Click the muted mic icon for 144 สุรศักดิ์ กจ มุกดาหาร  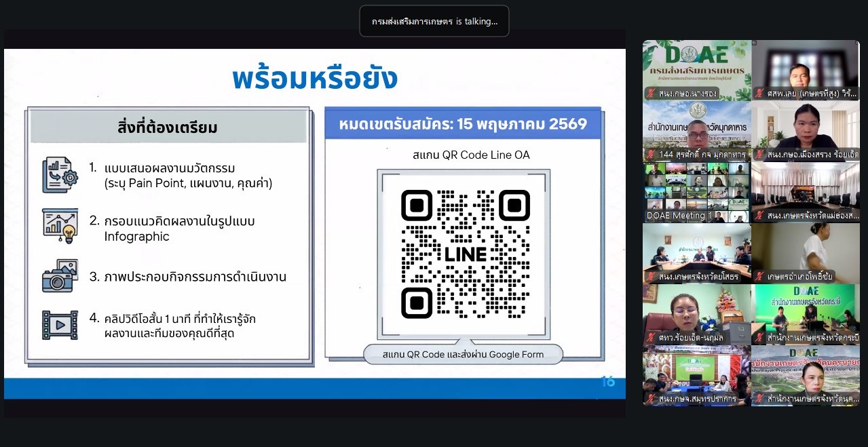coord(650,155)
